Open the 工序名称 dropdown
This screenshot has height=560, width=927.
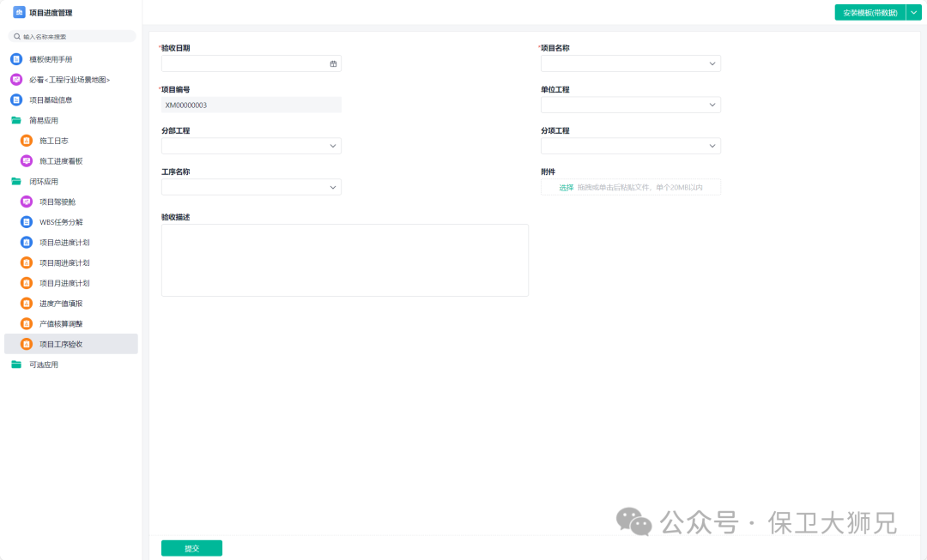[x=251, y=187]
